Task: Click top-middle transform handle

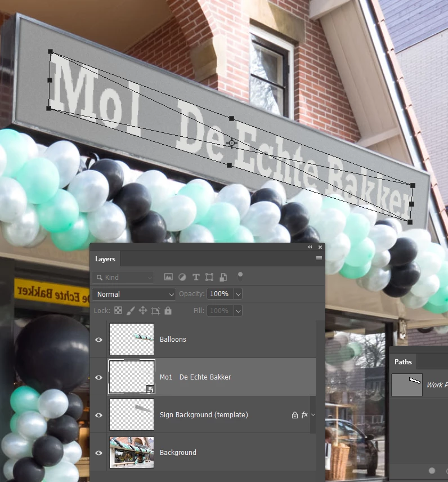Action: click(232, 118)
